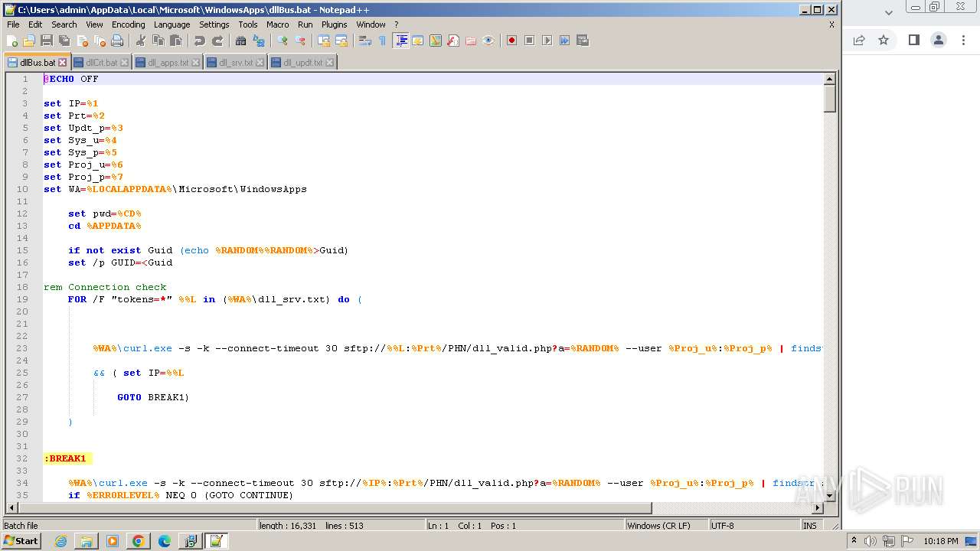Screen dimensions: 980x551
Task: Start macro recording with red button
Action: [x=511, y=41]
